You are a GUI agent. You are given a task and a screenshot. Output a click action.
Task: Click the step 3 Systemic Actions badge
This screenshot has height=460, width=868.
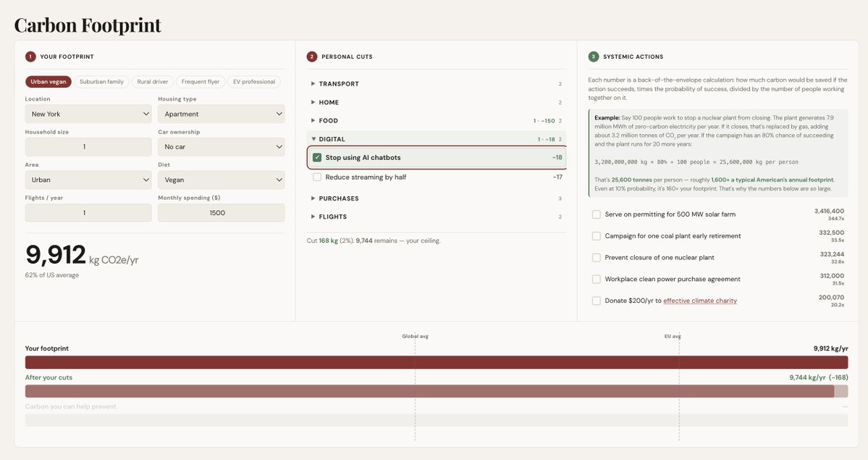tap(594, 57)
